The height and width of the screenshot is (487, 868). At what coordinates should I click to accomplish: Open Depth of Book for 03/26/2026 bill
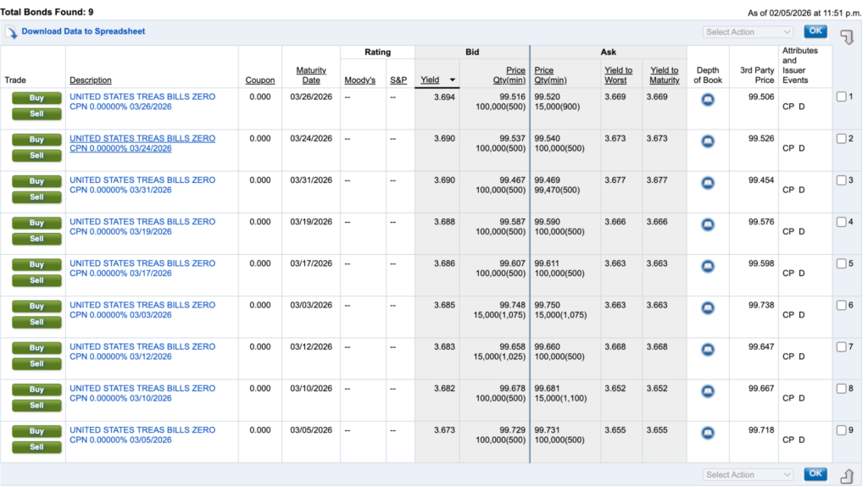tap(708, 100)
